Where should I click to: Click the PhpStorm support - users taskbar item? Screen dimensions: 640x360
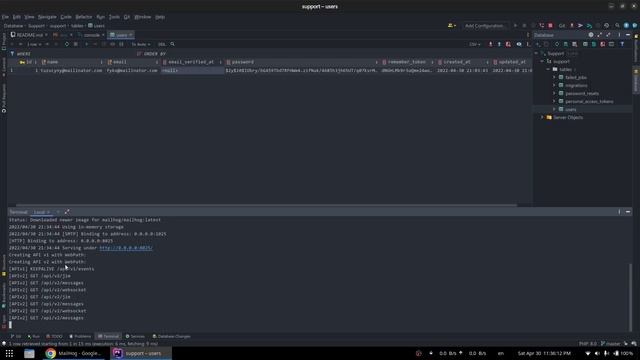tap(140, 353)
